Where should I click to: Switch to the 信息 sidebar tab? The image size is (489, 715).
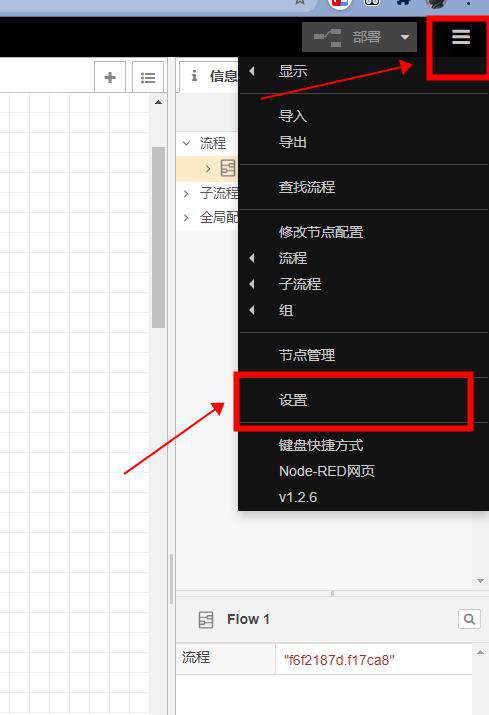pyautogui.click(x=209, y=76)
